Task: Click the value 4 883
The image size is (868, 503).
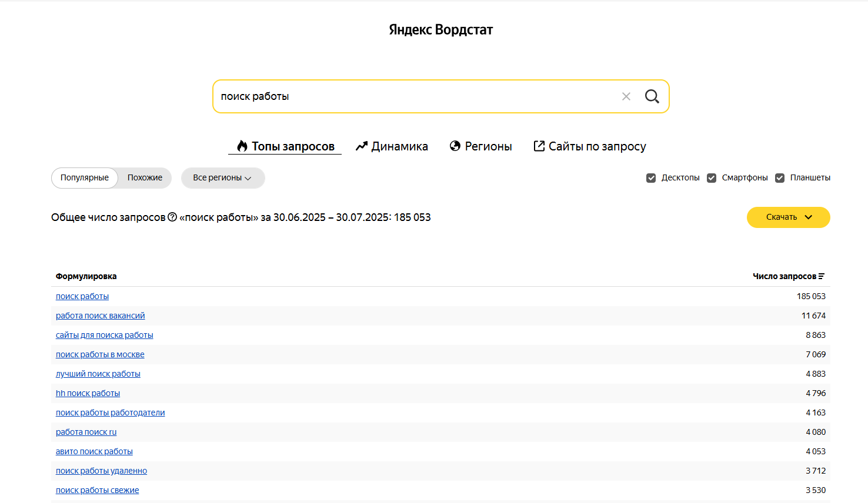Action: pyautogui.click(x=816, y=374)
